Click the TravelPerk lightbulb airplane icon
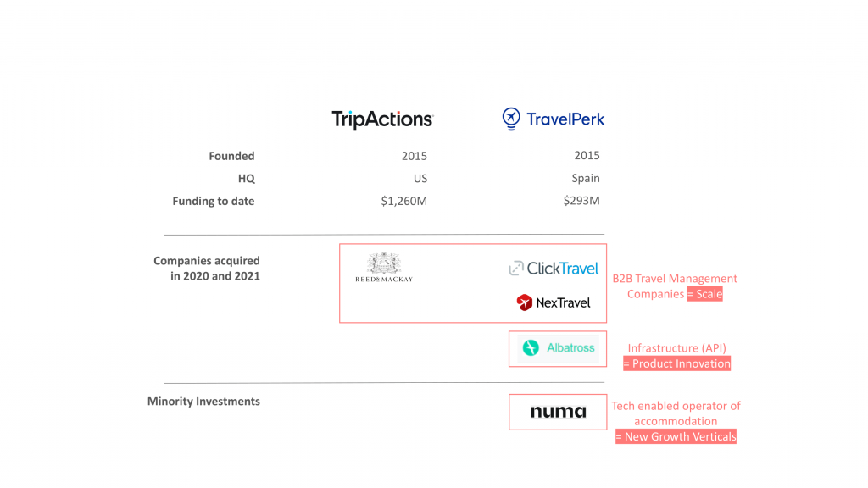Viewport: 868px width, 488px height. point(510,119)
